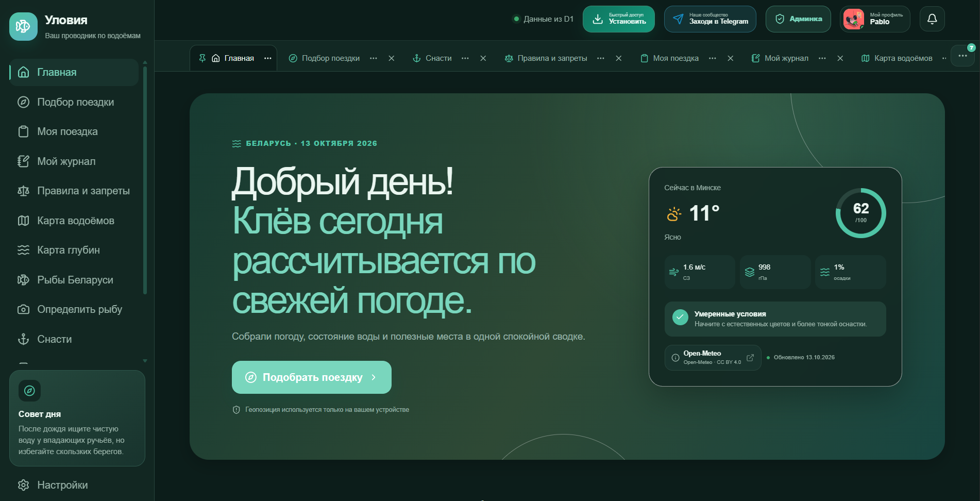Click the Данные из D1 status indicator
The width and height of the screenshot is (980, 501).
point(543,19)
